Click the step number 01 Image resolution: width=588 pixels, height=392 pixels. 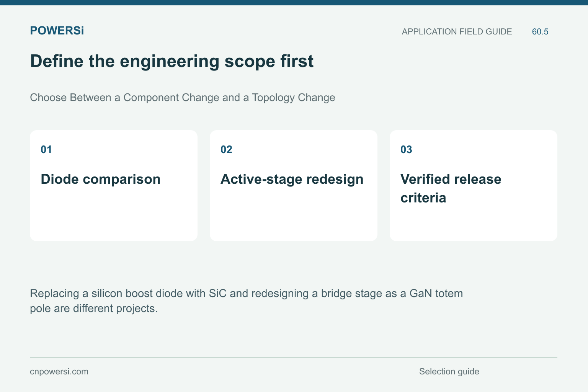pos(46,150)
